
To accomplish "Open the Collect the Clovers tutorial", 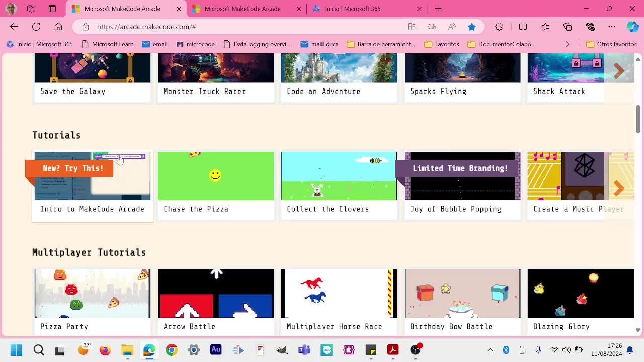I will 339,186.
